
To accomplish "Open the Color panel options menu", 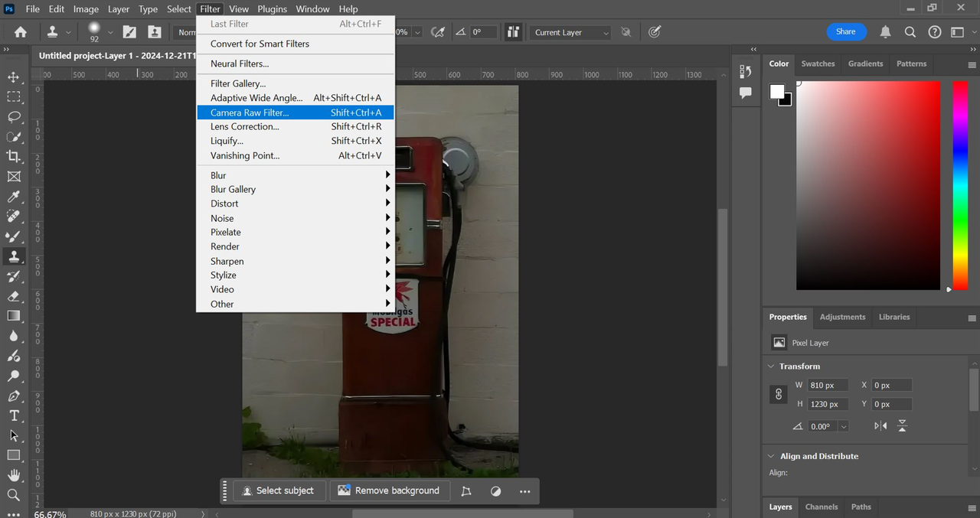I will click(x=972, y=64).
